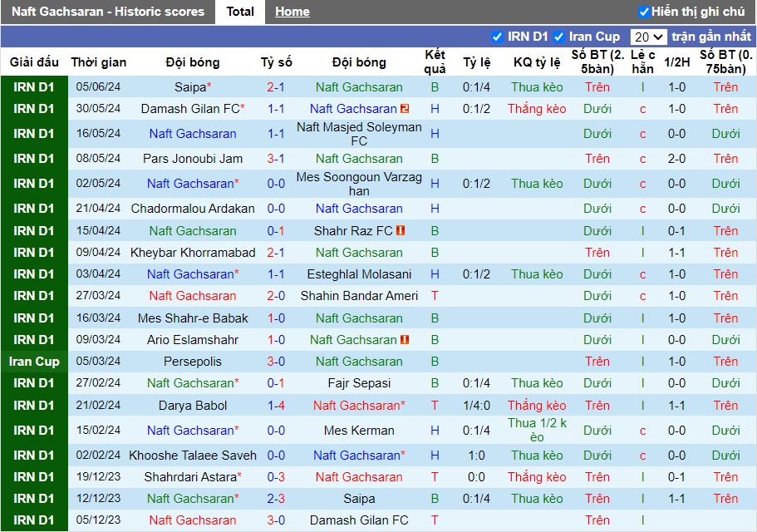Click red card icon in Ario Eslamshahr row
The image size is (757, 532).
[x=405, y=340]
